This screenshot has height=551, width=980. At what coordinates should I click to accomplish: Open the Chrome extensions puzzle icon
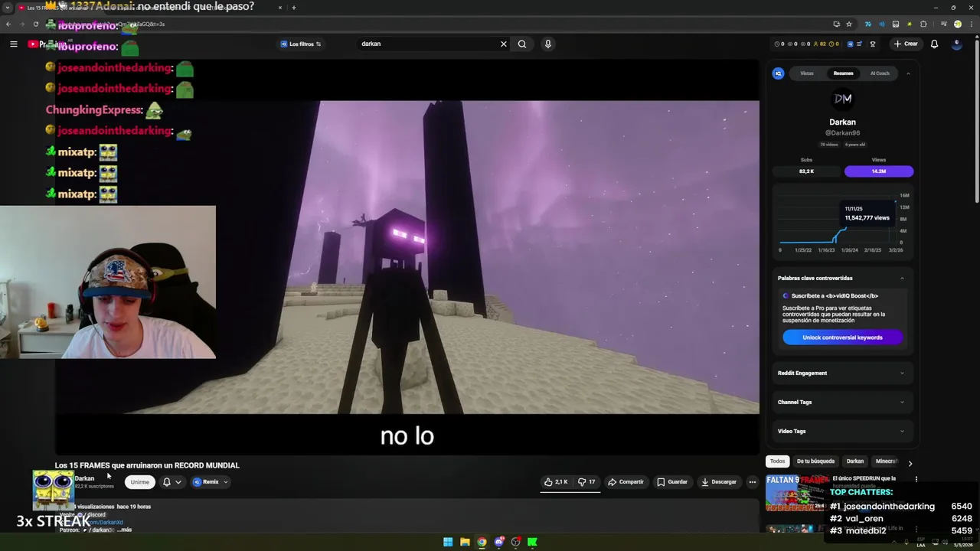point(924,24)
